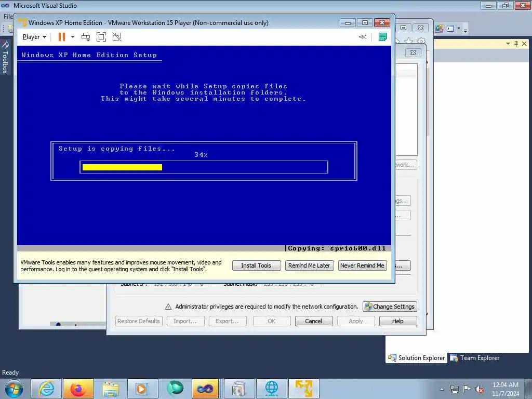Show hidden system tray icons arrow
Screen dimensions: 532x399
442,389
